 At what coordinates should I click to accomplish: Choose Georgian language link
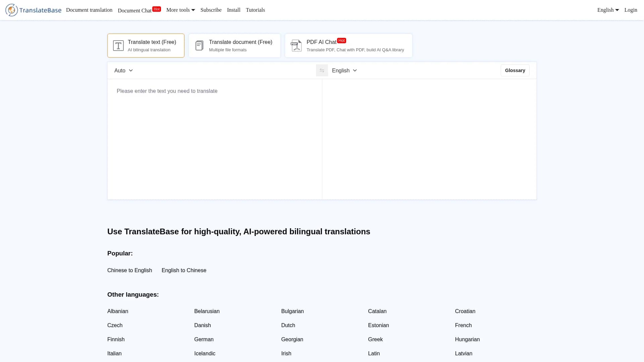292,339
